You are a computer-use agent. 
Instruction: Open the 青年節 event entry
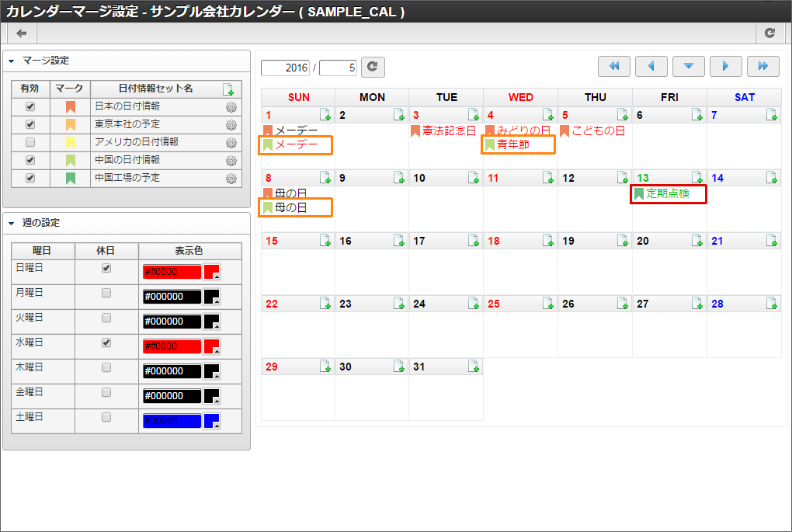point(518,144)
